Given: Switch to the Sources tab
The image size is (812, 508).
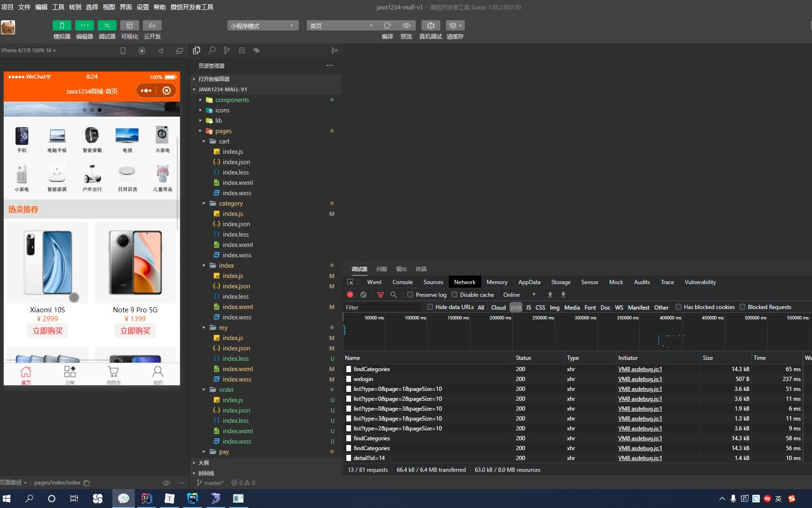Looking at the screenshot, I should (x=433, y=282).
